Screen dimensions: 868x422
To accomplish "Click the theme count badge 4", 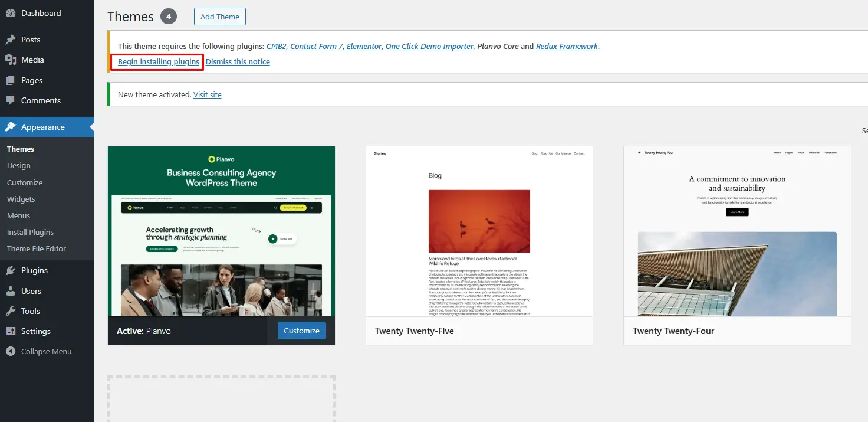I will click(168, 17).
